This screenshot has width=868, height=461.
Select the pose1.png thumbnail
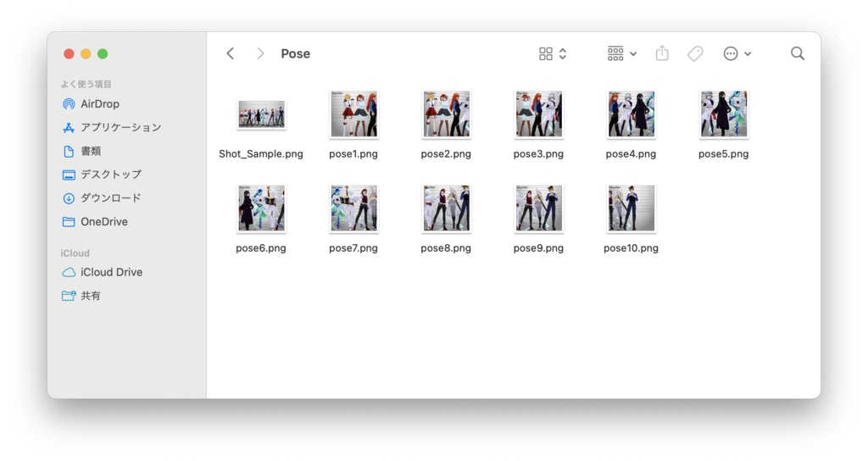click(x=353, y=114)
